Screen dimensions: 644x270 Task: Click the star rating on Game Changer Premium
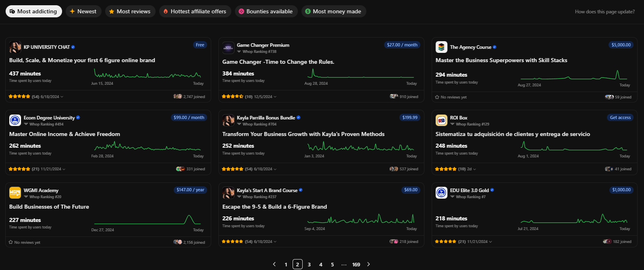(x=233, y=97)
